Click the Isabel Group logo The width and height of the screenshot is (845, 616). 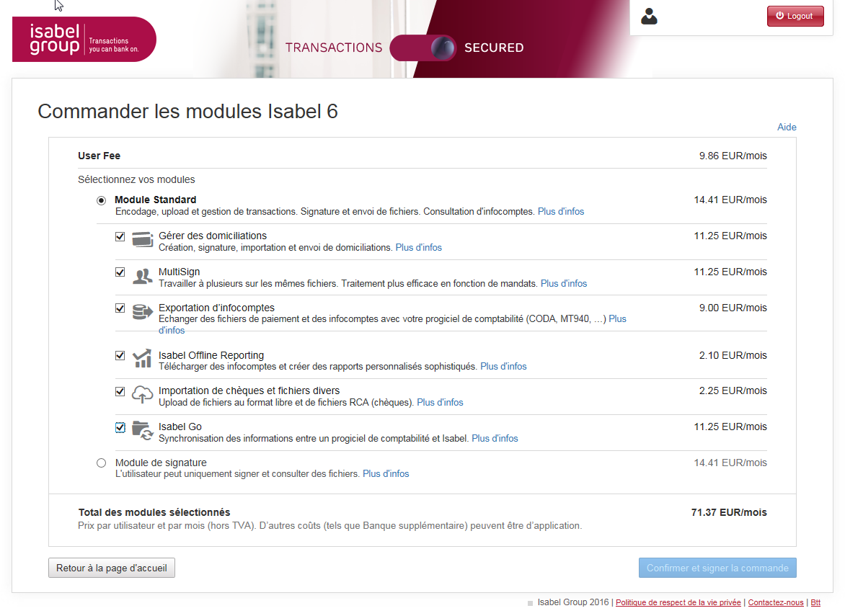point(84,40)
